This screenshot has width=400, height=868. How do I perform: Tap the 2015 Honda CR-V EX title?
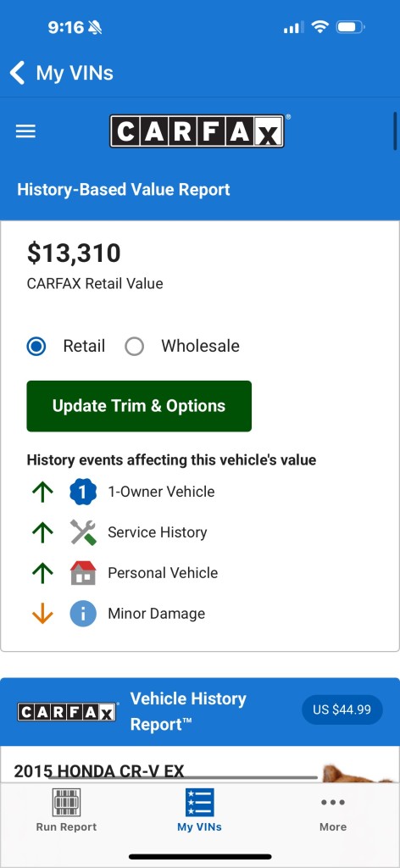99,771
